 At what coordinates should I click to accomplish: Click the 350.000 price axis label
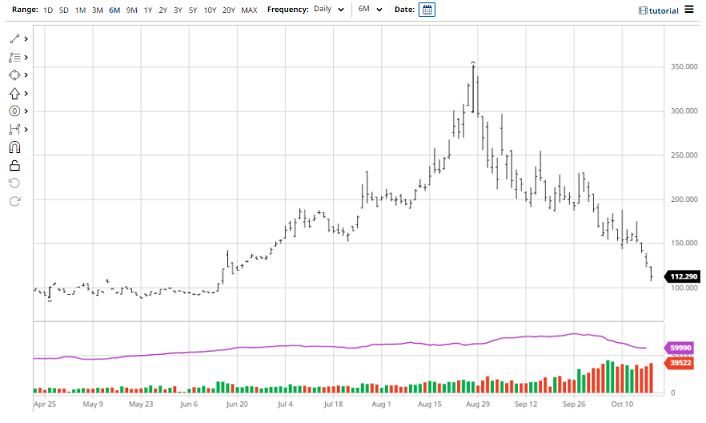(684, 67)
